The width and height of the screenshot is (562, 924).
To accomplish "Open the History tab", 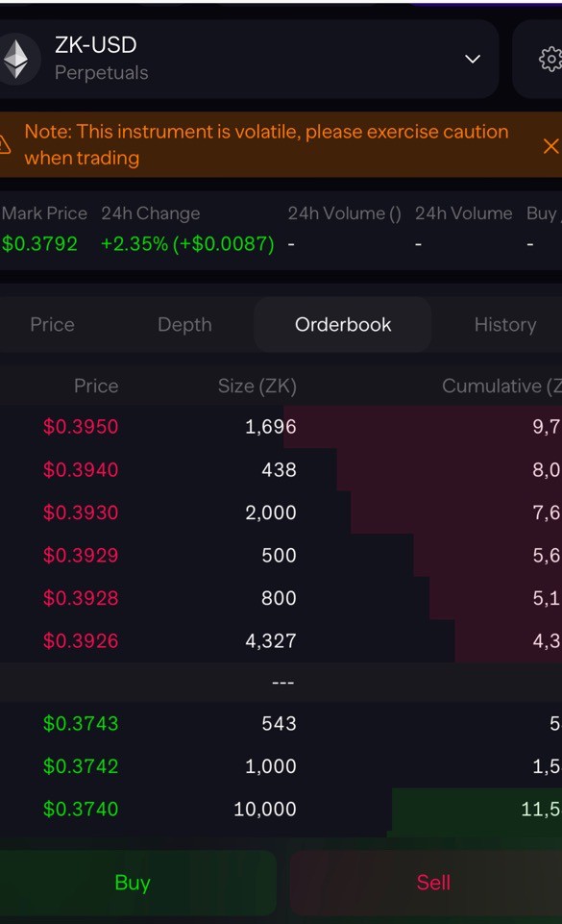I will [505, 325].
